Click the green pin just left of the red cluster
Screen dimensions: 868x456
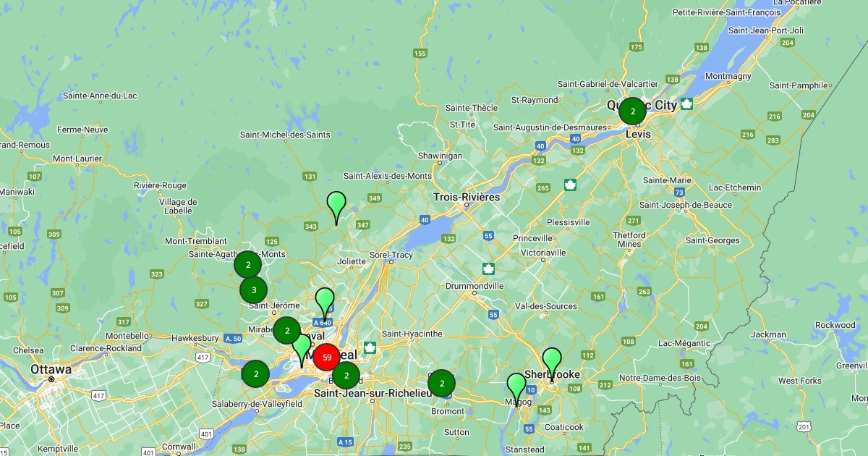(x=302, y=348)
